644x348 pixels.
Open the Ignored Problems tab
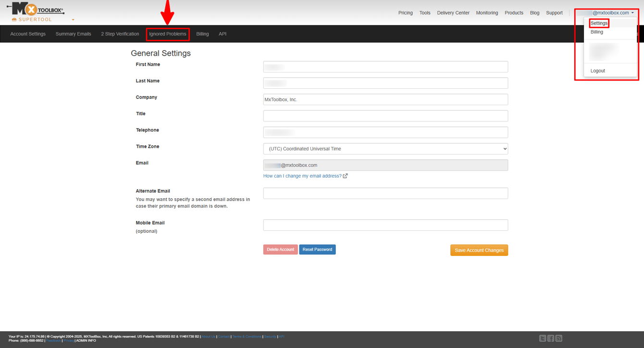(167, 34)
